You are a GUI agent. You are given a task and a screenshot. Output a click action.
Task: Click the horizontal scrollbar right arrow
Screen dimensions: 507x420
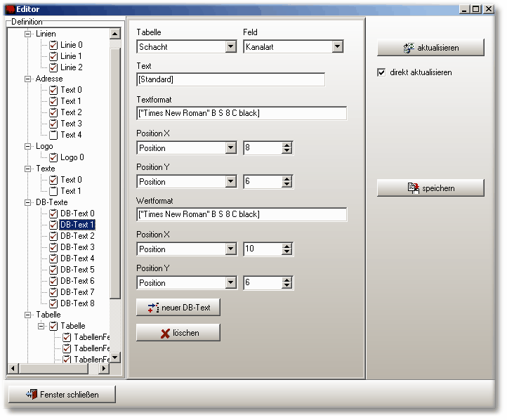click(x=103, y=368)
